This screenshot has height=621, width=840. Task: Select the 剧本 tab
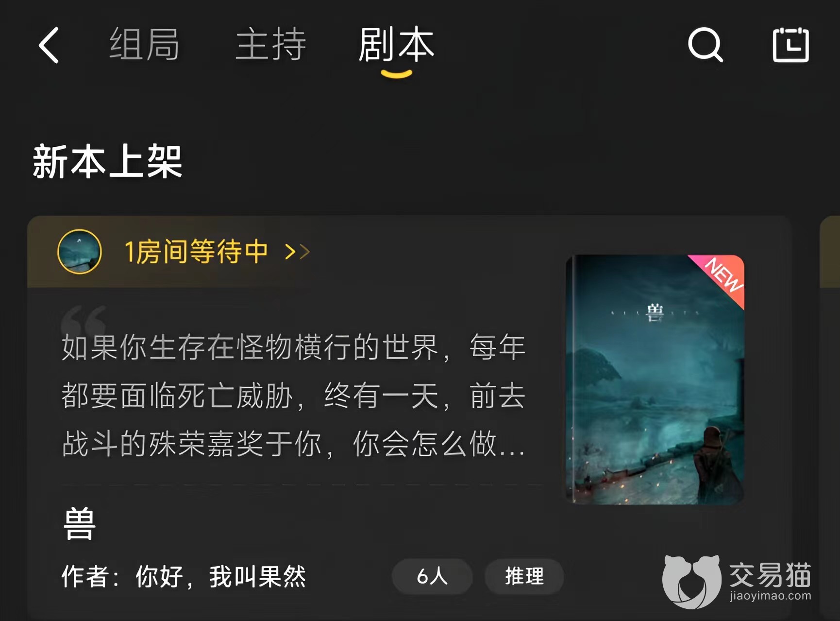[396, 44]
